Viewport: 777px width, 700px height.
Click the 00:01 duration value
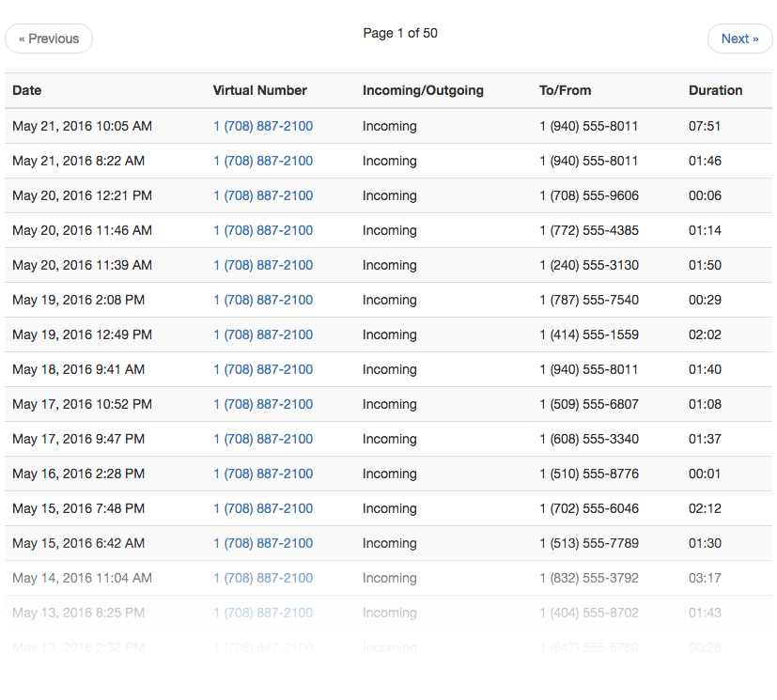(x=704, y=474)
